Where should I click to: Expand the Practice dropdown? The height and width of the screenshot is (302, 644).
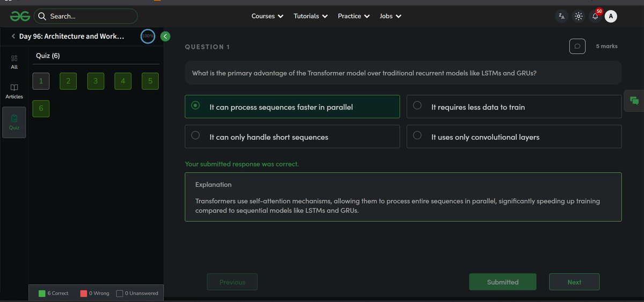click(x=354, y=16)
